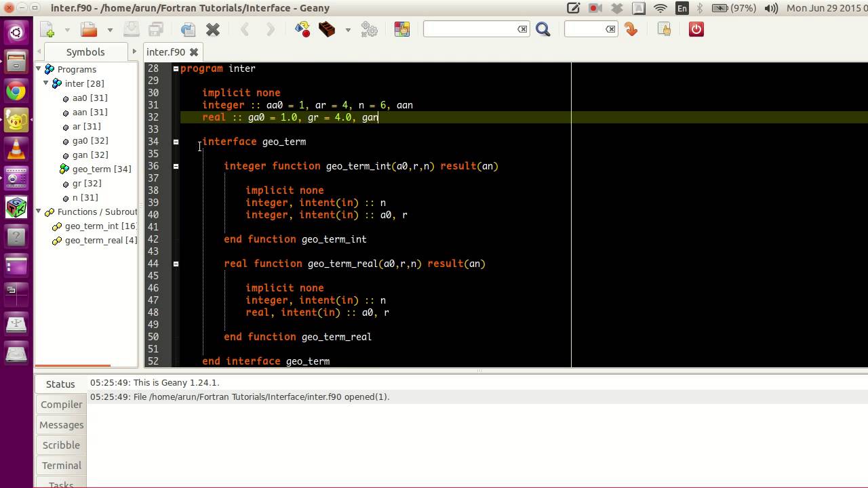
Task: Click the Open file folder icon
Action: 89,29
